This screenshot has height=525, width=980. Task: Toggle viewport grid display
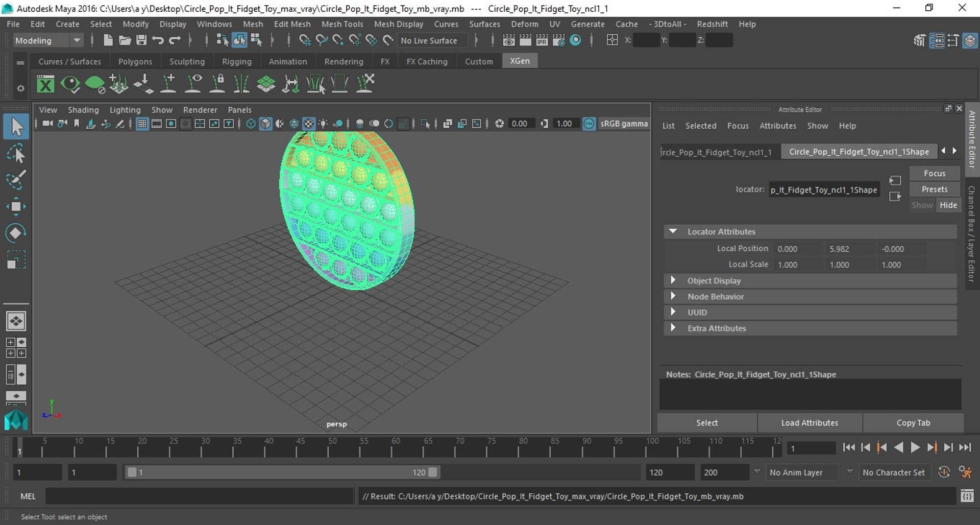pos(142,124)
